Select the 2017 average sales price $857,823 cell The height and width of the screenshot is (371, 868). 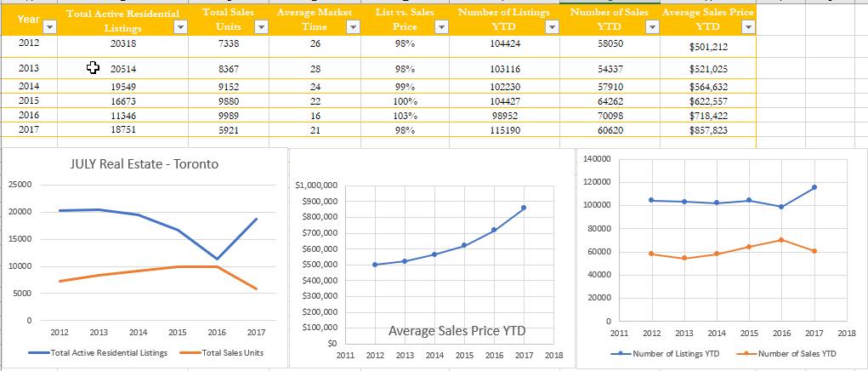point(707,130)
